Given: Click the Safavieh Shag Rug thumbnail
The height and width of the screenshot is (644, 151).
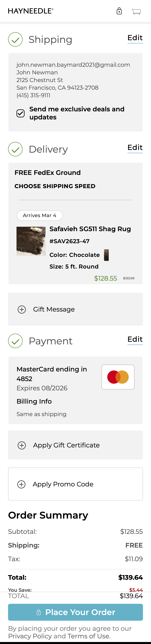Looking at the screenshot, I should point(31,241).
